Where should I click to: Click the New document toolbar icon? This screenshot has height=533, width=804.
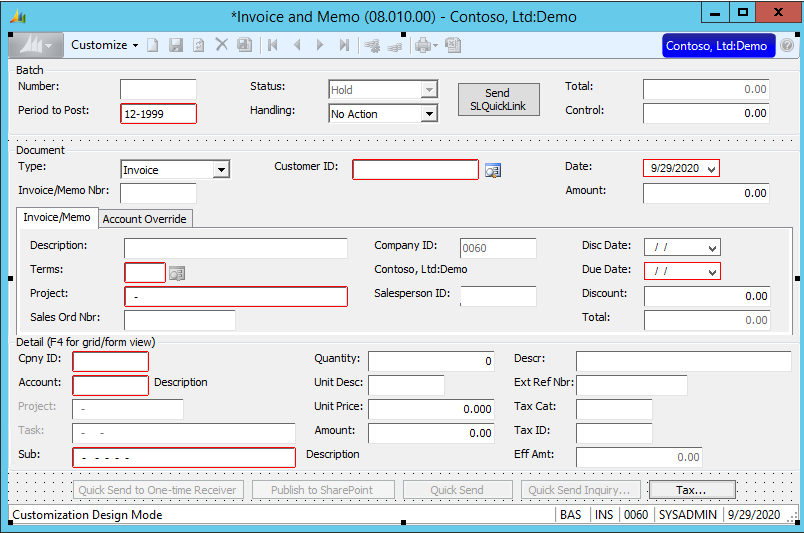point(153,45)
